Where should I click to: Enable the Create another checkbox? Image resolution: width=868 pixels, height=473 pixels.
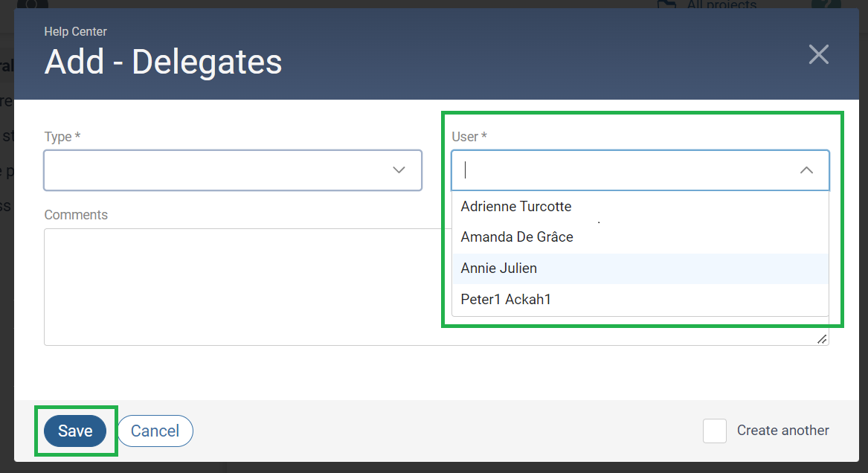[715, 431]
